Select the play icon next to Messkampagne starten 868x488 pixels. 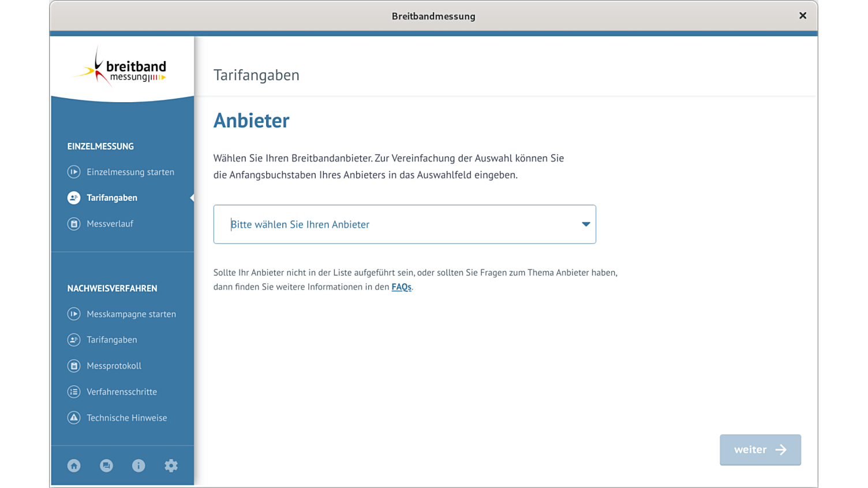tap(73, 314)
